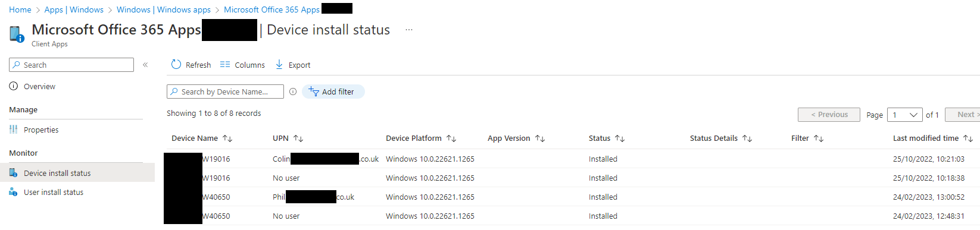
Task: Click the Microsoft Office 365 Apps app icon
Action: coord(17,34)
